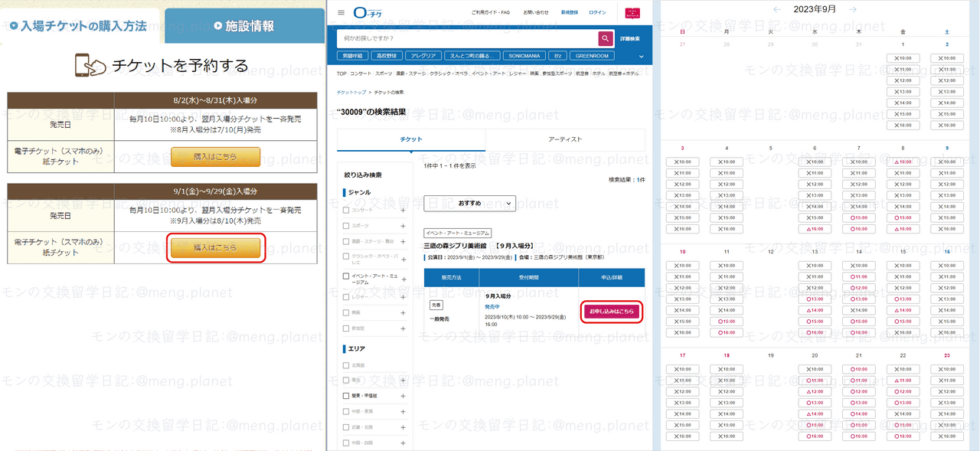Viewport: 980px width, 451px height.
Task: Click the ログイン link
Action: tap(598, 13)
